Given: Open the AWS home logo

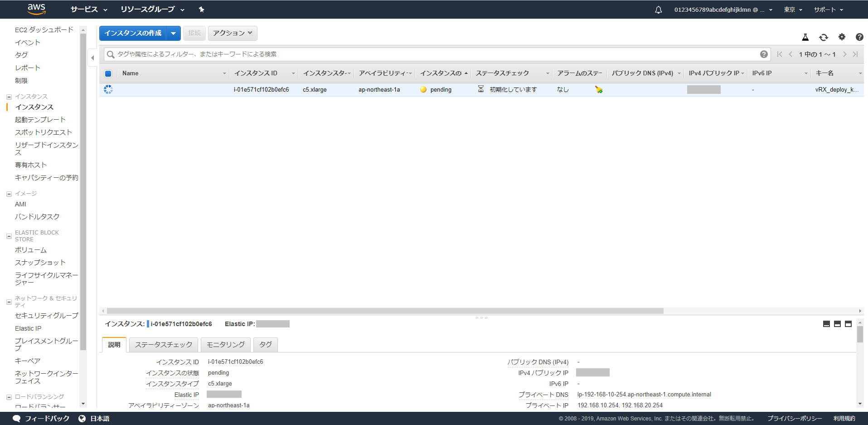Looking at the screenshot, I should 36,9.
